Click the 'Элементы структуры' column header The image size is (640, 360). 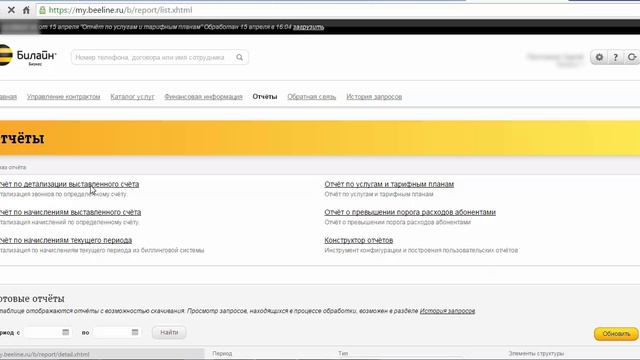tap(536, 353)
